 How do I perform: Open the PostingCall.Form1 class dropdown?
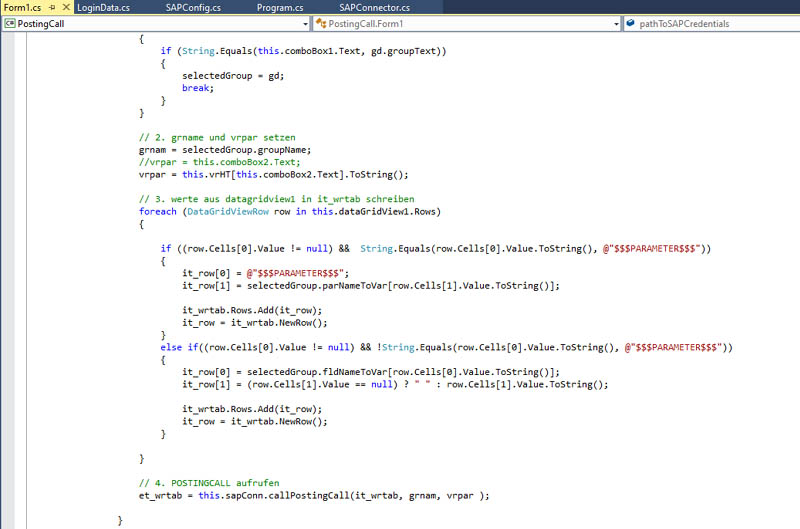616,24
